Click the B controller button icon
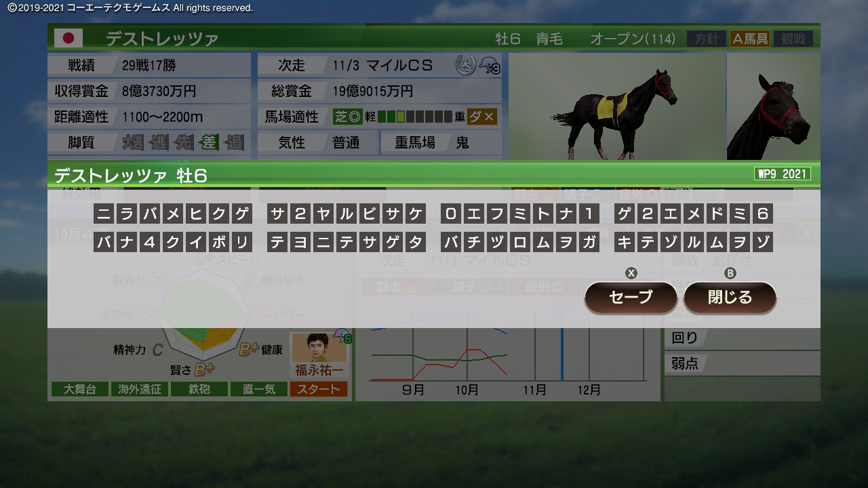The height and width of the screenshot is (488, 868). (730, 273)
